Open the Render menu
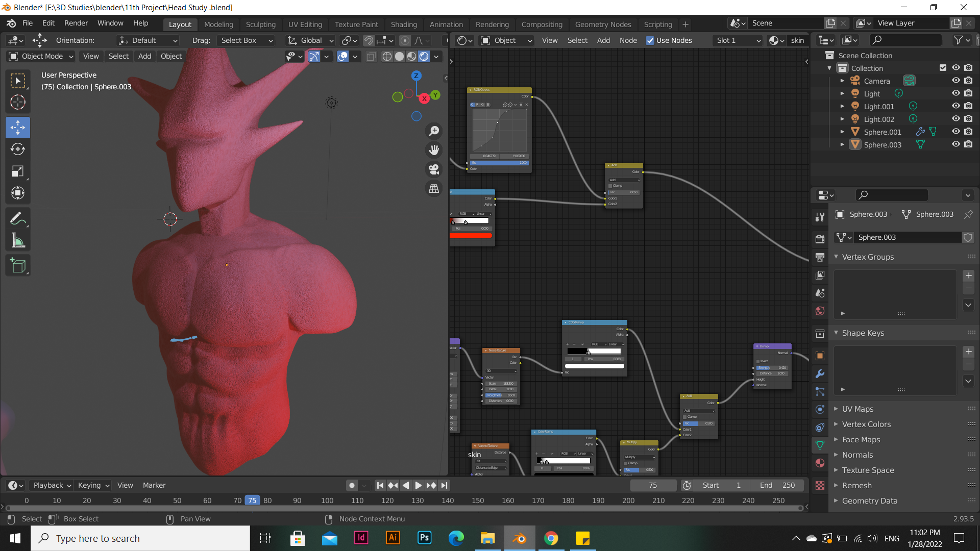This screenshot has height=551, width=980. (76, 23)
